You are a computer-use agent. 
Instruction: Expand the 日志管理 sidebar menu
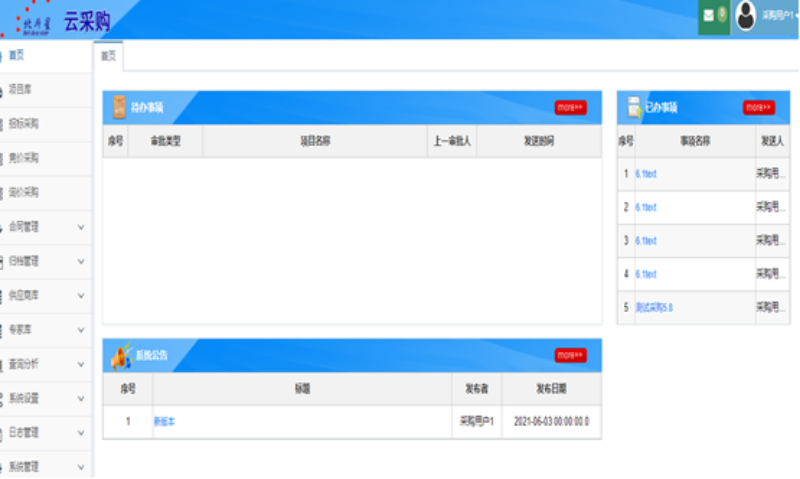click(x=46, y=433)
